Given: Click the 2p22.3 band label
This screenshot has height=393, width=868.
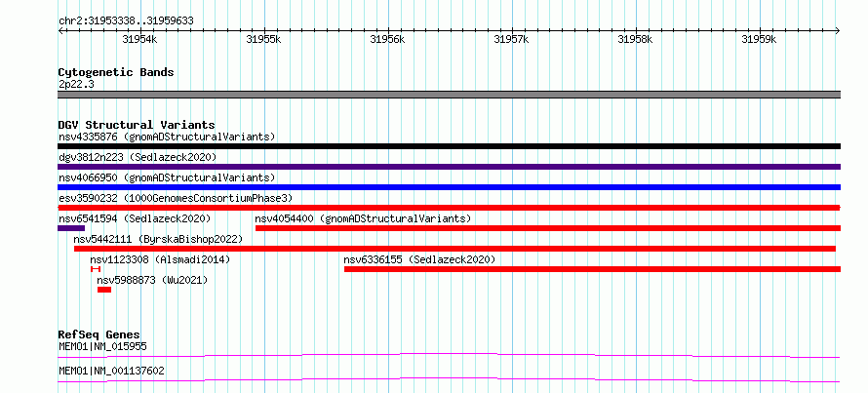Looking at the screenshot, I should pos(76,84).
